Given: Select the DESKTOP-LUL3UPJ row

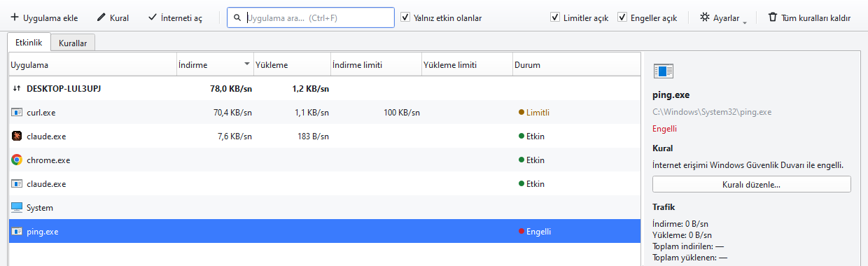Looking at the screenshot, I should coord(325,89).
